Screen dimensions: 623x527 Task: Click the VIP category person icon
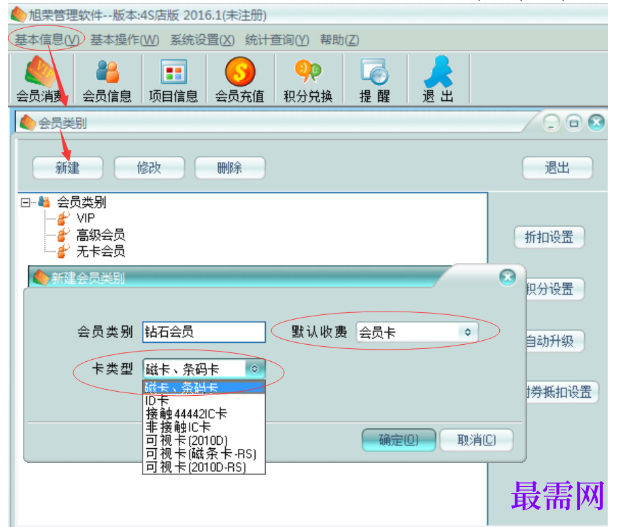[63, 218]
